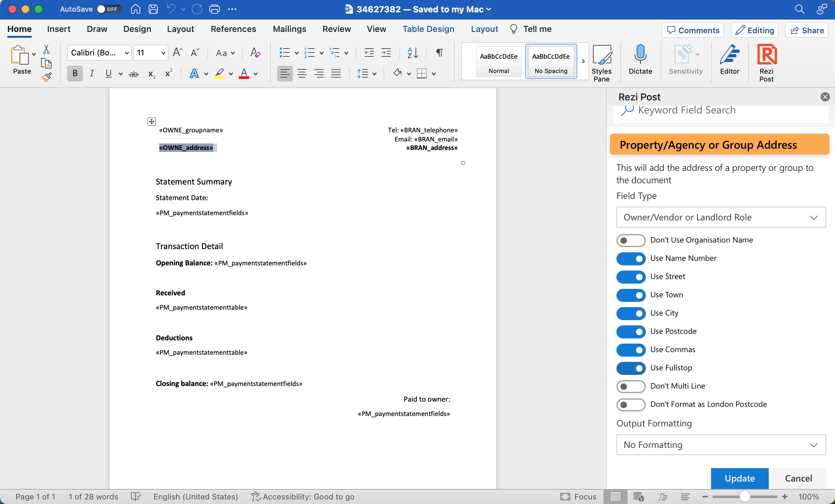Click the table move handle icon

tap(151, 122)
